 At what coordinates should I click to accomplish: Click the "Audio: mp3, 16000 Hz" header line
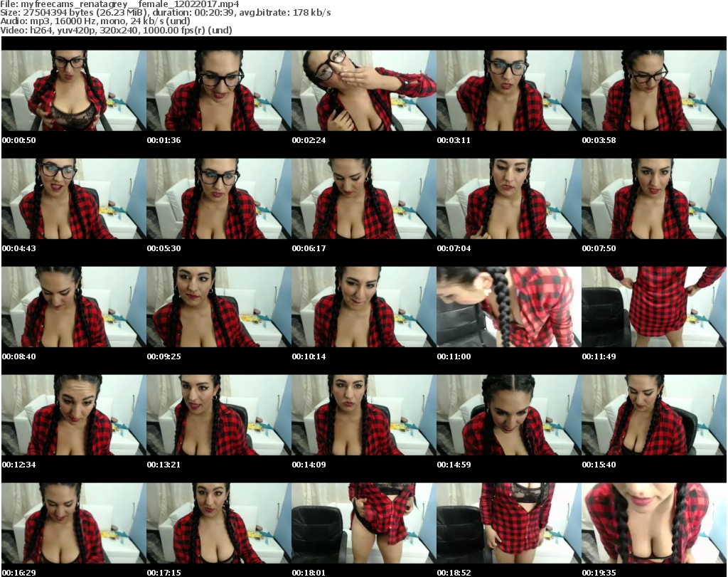[95, 21]
